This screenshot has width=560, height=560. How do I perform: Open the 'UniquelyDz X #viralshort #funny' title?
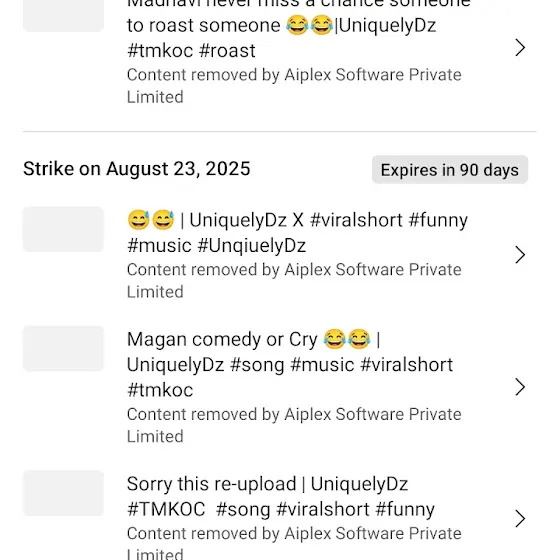pyautogui.click(x=297, y=233)
